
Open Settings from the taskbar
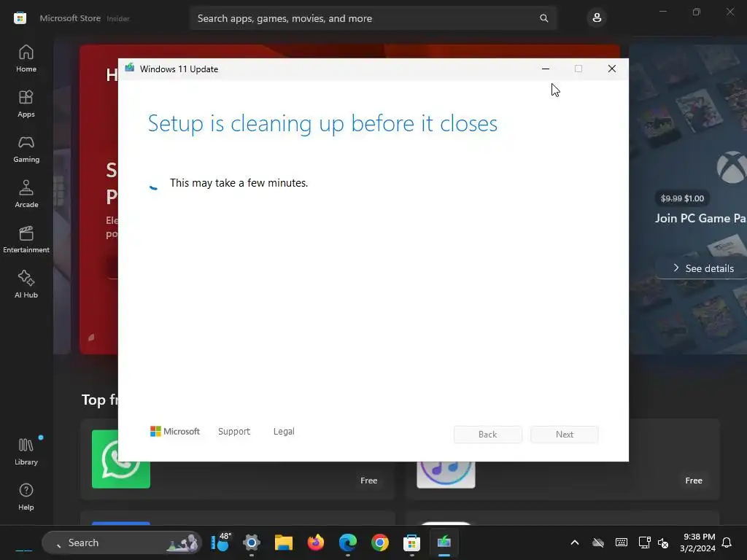252,542
